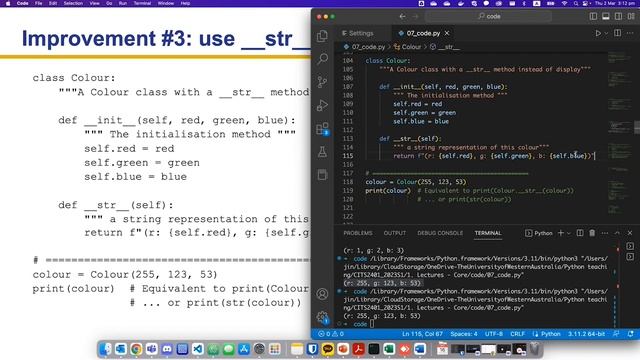640x360 pixels.
Task: Open the Terminal menu in menu bar
Action: (142, 3)
